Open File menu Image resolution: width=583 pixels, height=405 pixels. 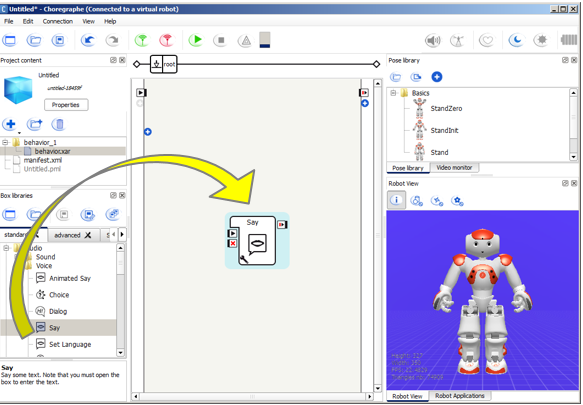9,22
